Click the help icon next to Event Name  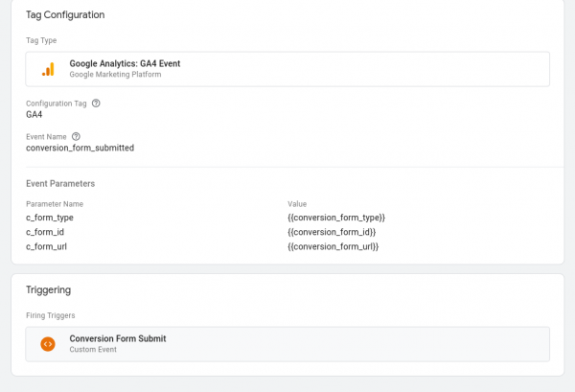pos(76,136)
